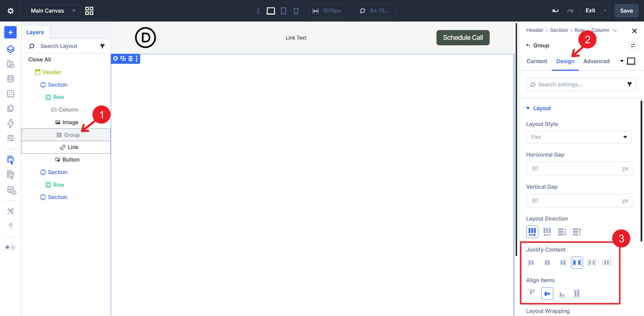Switch to phone preview mode
The width and height of the screenshot is (644, 316).
coord(296,11)
